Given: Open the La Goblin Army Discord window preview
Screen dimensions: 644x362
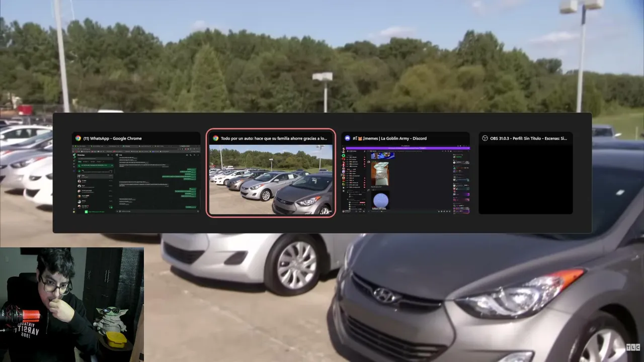Looking at the screenshot, I should [406, 173].
